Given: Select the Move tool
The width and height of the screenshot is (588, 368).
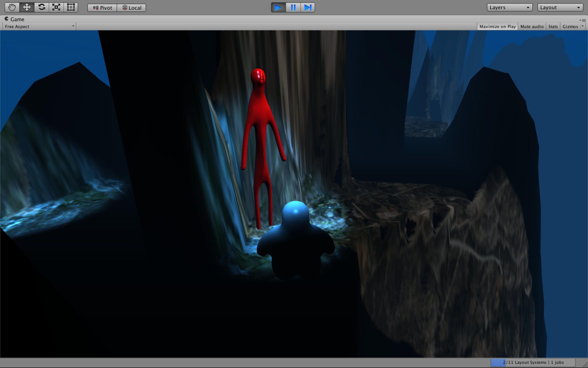Looking at the screenshot, I should (x=27, y=7).
